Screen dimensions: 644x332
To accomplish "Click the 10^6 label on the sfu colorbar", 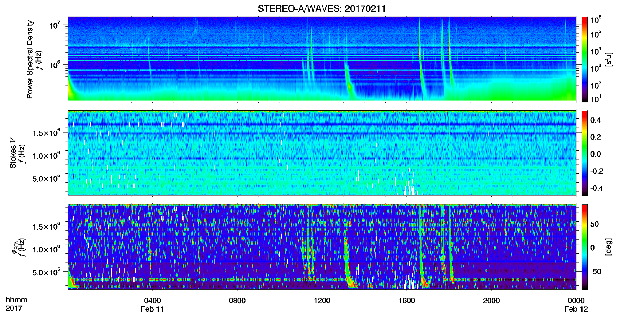I will 596,20.
